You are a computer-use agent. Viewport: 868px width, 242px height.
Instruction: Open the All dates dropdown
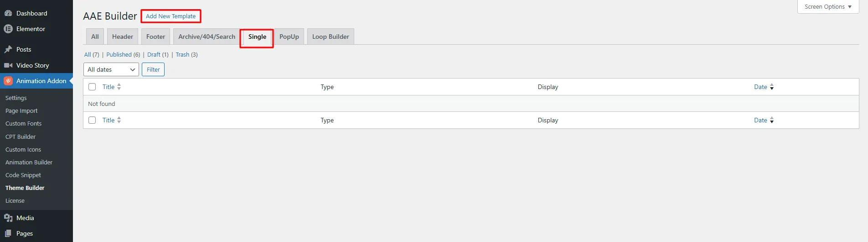tap(111, 69)
